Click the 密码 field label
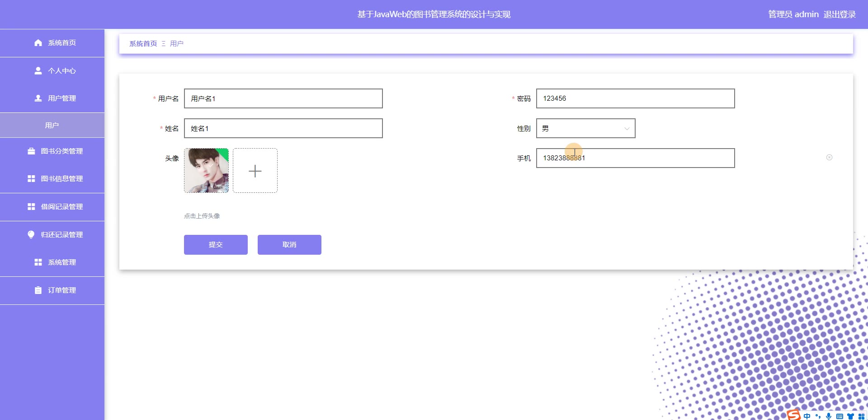Image resolution: width=868 pixels, height=420 pixels. pyautogui.click(x=524, y=98)
